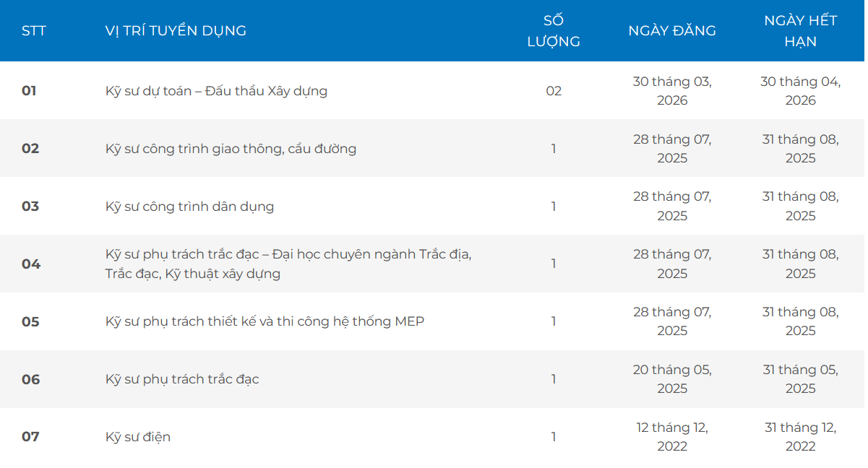Click the quantity value 02
Viewport: 868px width, 468px height.
tap(554, 91)
